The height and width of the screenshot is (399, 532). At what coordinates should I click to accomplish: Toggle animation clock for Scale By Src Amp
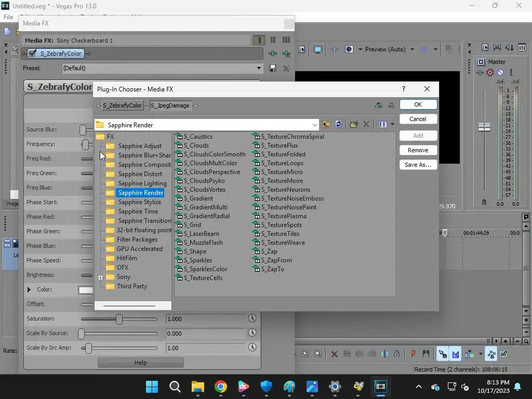pos(252,348)
